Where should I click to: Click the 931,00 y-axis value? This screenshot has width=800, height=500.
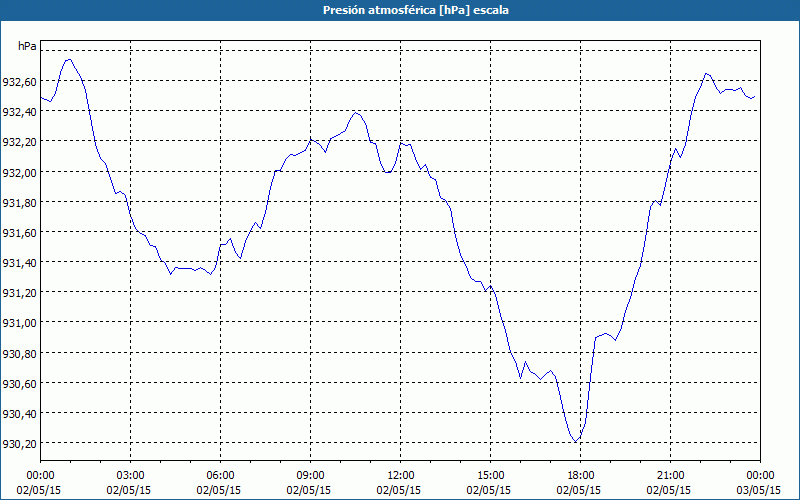point(19,322)
